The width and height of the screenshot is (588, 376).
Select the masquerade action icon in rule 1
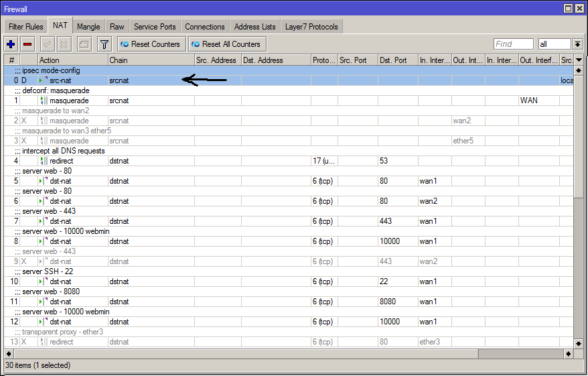[44, 101]
